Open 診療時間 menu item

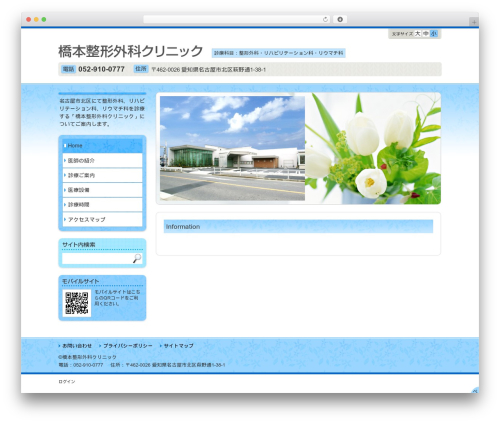pyautogui.click(x=102, y=204)
